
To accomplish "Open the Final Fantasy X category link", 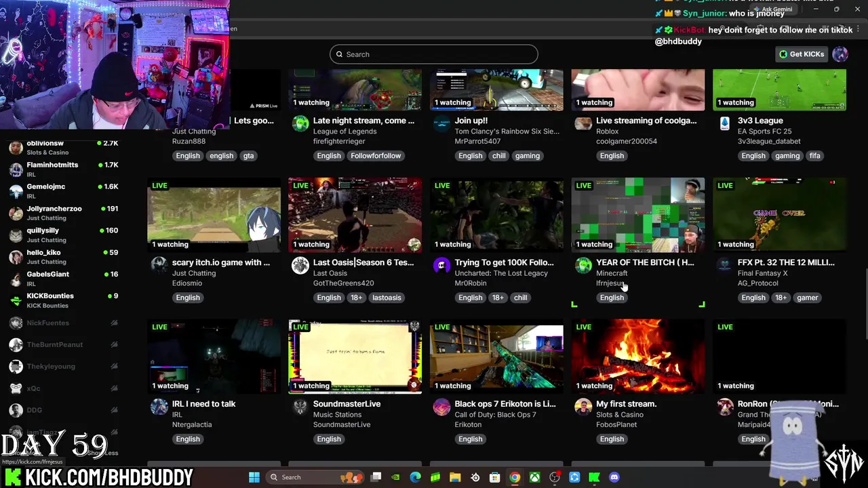I will coord(762,273).
